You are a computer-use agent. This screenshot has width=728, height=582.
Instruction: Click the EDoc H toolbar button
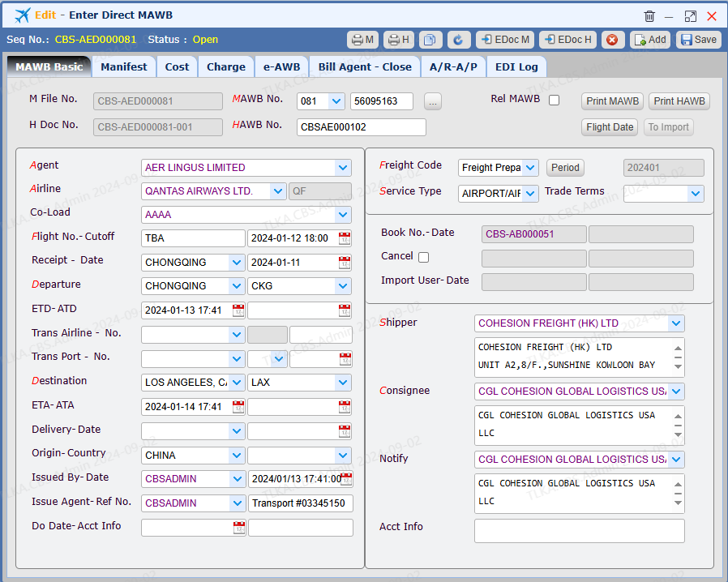(x=568, y=40)
